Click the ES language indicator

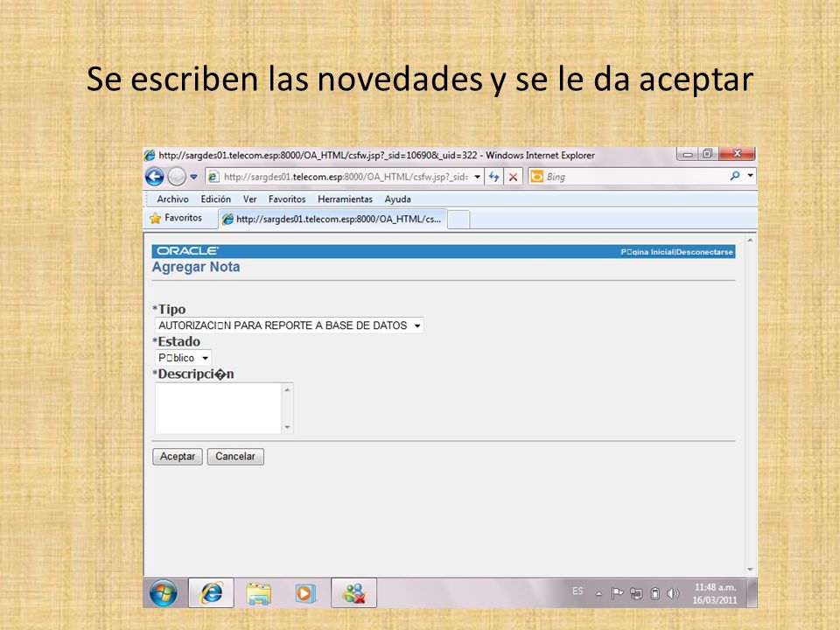click(x=577, y=591)
